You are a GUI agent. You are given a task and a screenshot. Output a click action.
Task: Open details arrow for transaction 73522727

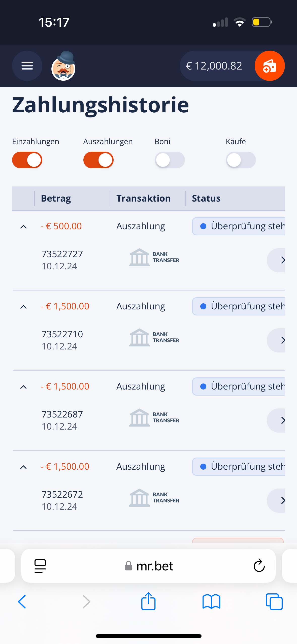pyautogui.click(x=280, y=260)
